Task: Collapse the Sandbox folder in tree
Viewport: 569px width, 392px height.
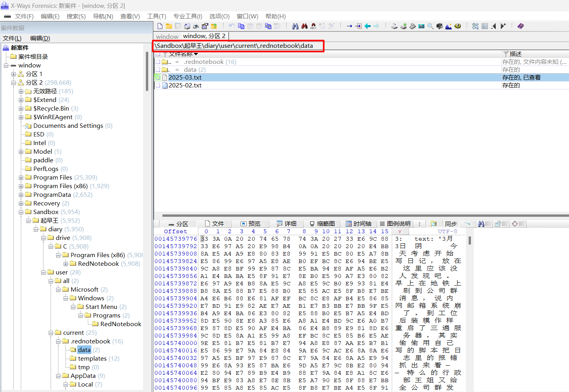Action: pyautogui.click(x=21, y=212)
